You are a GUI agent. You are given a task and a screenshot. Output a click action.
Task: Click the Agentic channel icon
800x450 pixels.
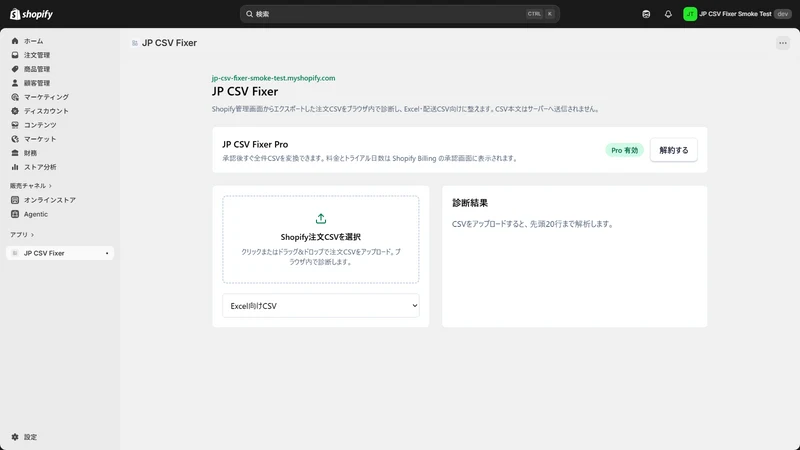[15, 214]
